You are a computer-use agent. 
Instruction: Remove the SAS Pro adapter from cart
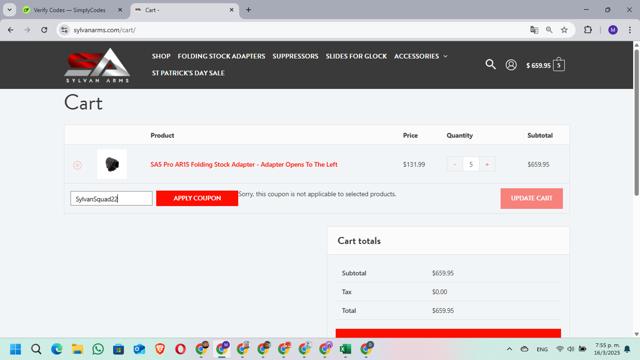(77, 165)
